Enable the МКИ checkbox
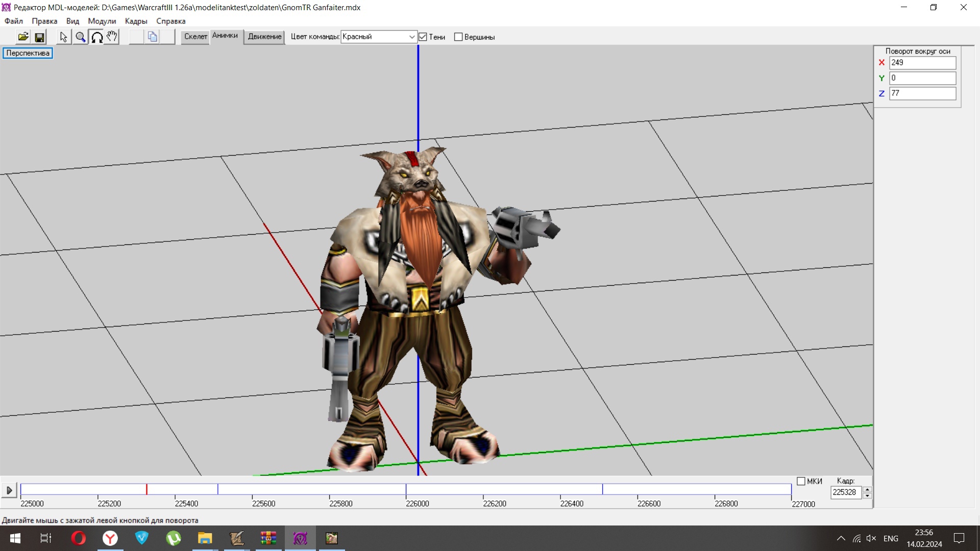Viewport: 980px width, 551px height. [x=801, y=481]
